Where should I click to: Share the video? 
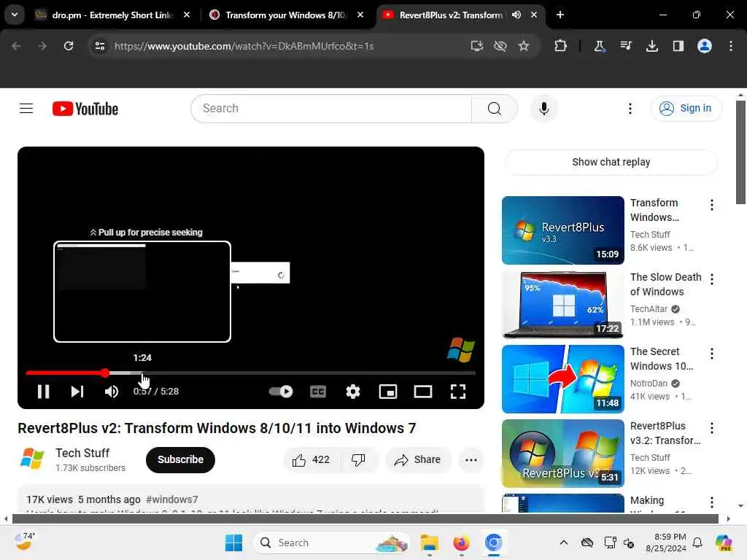(417, 459)
